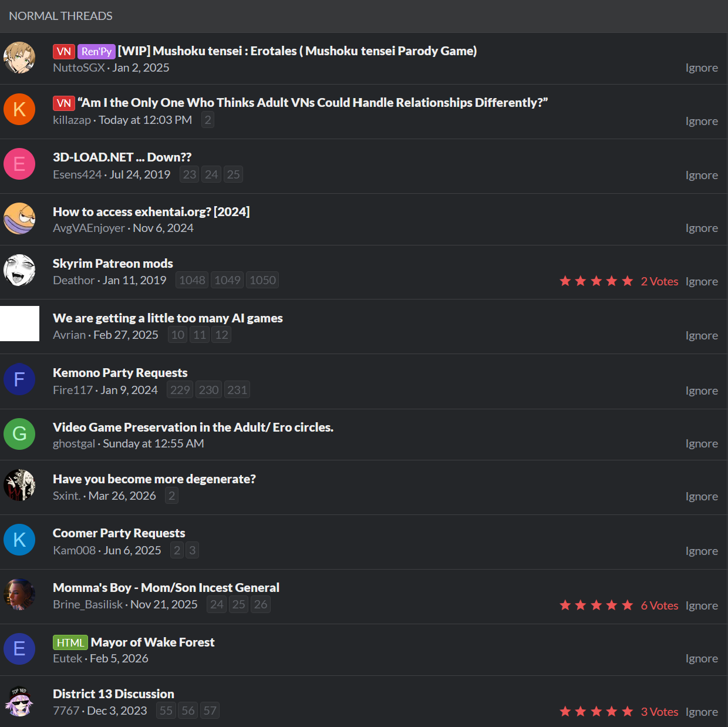
Task: Click Esens424's pink E avatar
Action: [19, 164]
